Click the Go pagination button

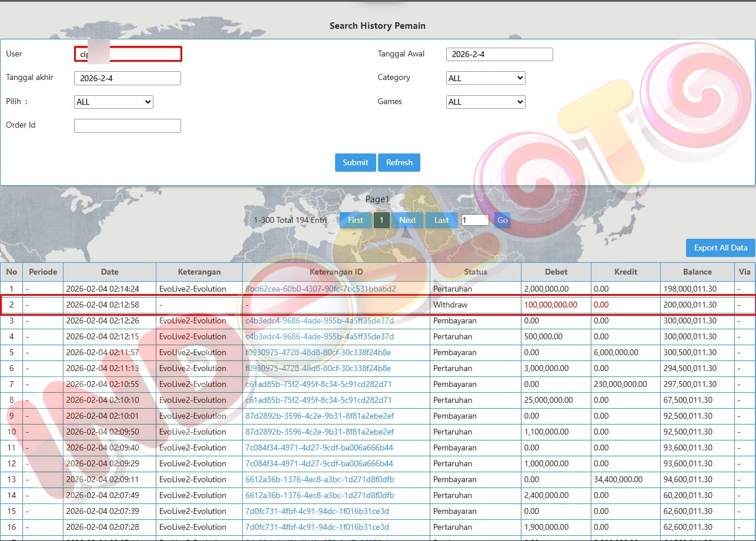[x=502, y=221]
